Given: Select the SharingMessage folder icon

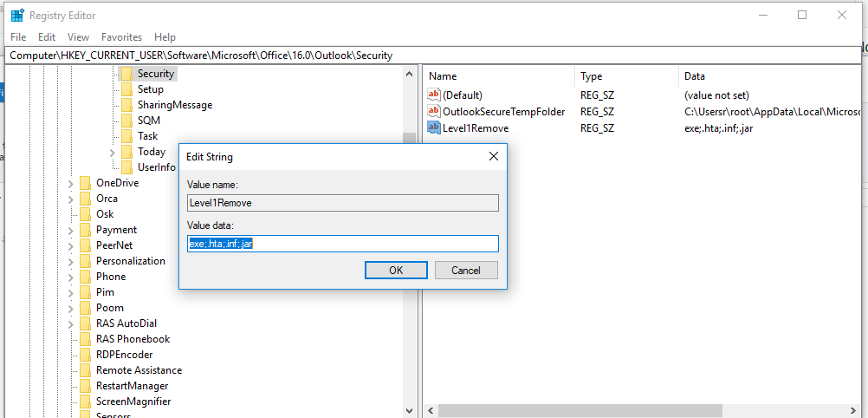Looking at the screenshot, I should (x=126, y=105).
